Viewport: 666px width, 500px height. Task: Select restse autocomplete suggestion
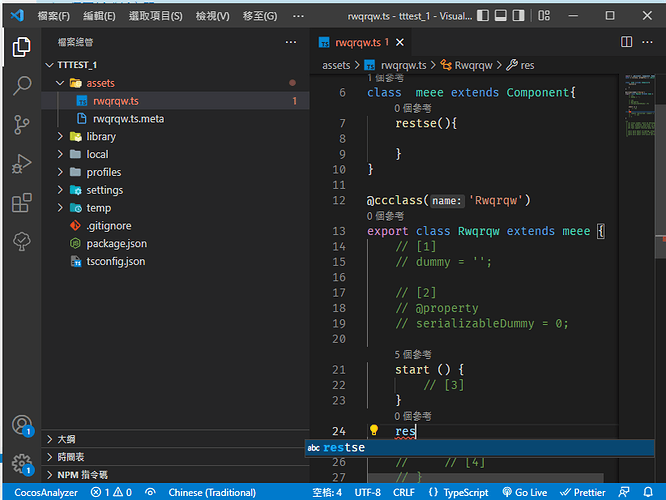345,448
